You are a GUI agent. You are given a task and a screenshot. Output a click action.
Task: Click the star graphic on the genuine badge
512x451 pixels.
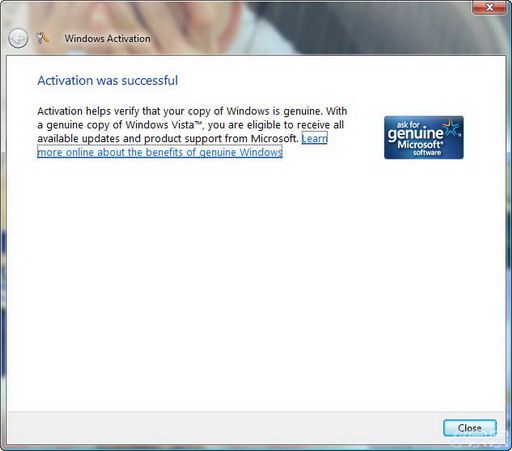[452, 128]
